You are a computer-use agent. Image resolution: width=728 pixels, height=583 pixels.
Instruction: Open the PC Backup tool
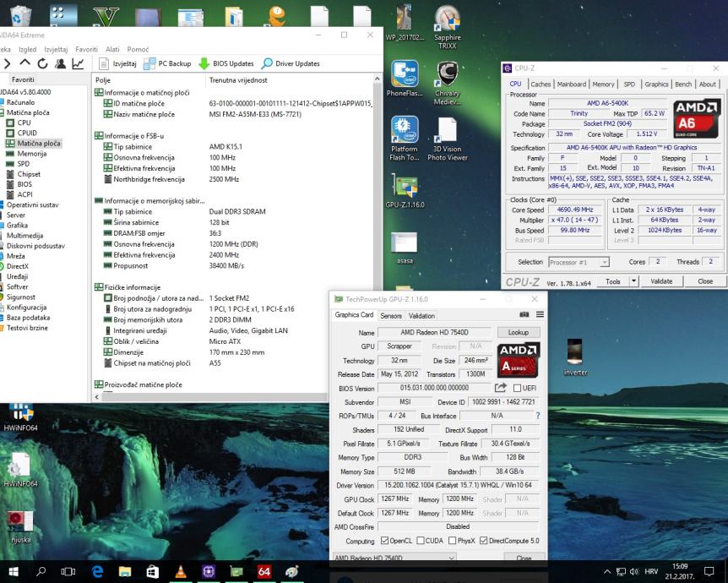pos(167,63)
